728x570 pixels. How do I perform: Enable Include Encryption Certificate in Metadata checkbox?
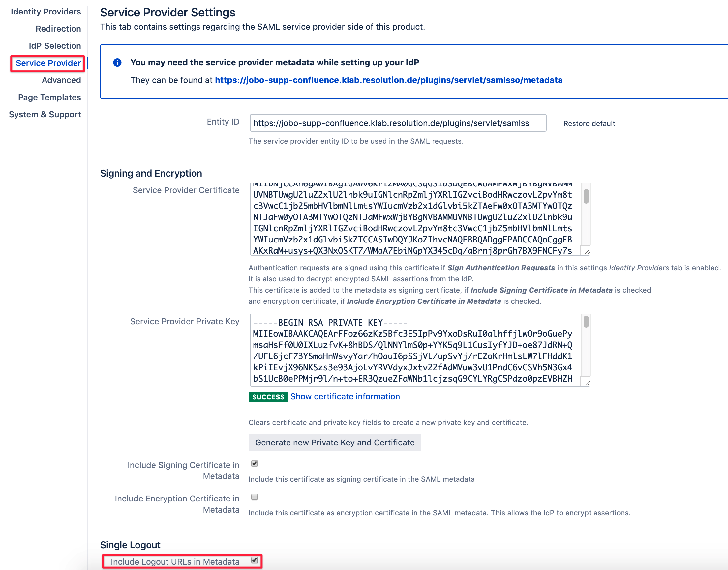tap(255, 497)
